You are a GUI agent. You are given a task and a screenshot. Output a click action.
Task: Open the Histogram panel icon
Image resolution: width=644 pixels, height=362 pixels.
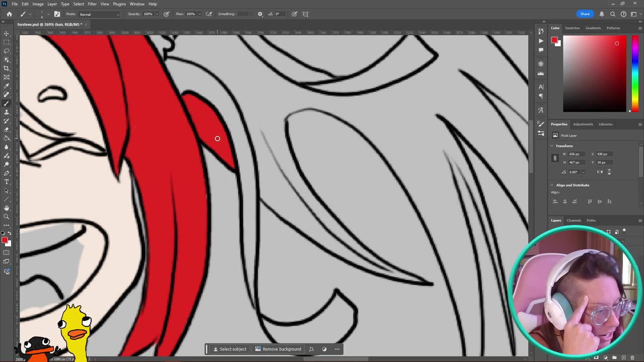tap(541, 73)
